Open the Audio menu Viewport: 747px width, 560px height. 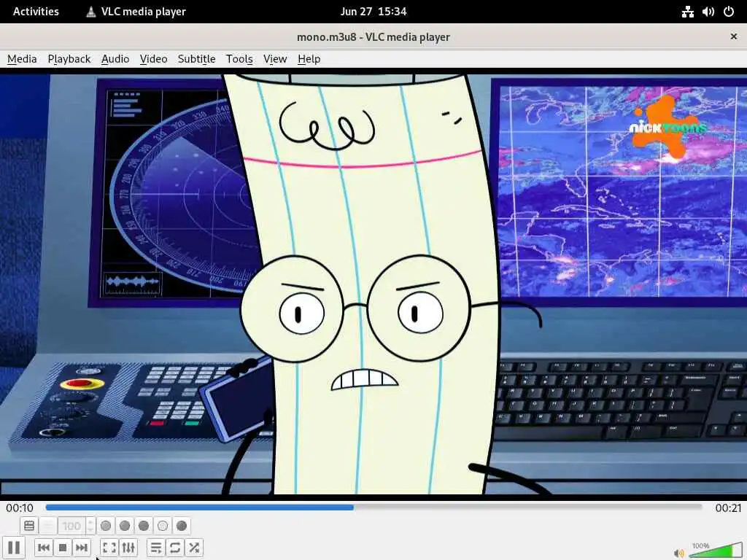[115, 59]
